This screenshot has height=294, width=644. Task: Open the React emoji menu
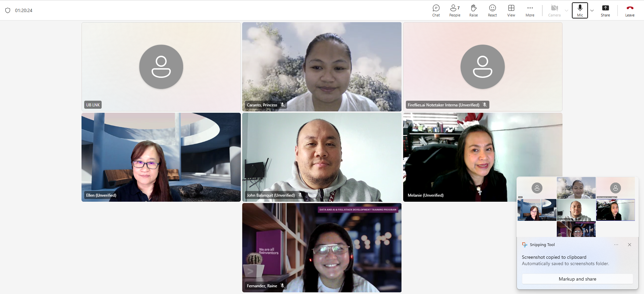point(492,10)
